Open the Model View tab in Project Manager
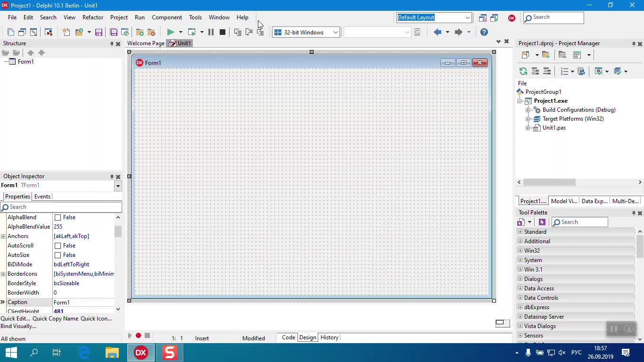Viewport: 644px width, 362px height. tap(564, 201)
